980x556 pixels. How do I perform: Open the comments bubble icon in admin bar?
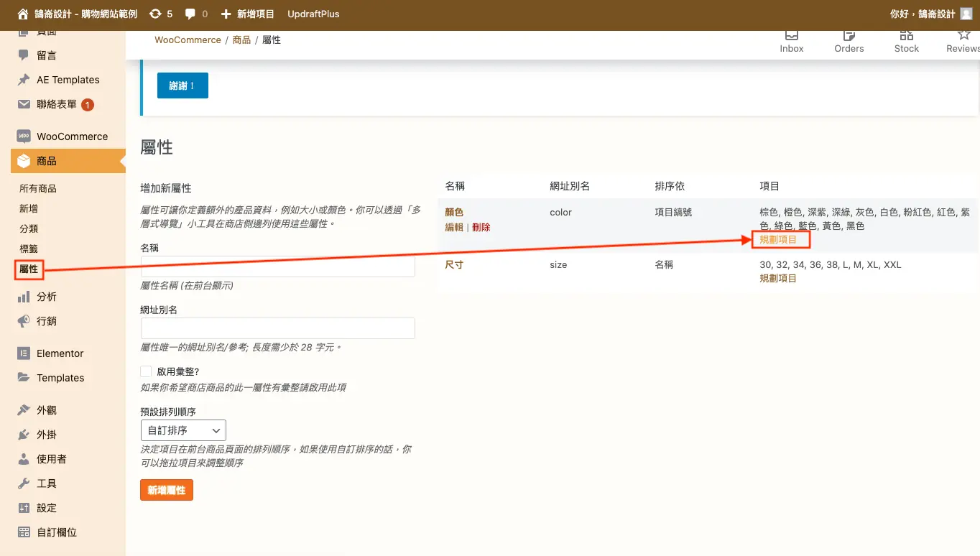point(190,14)
